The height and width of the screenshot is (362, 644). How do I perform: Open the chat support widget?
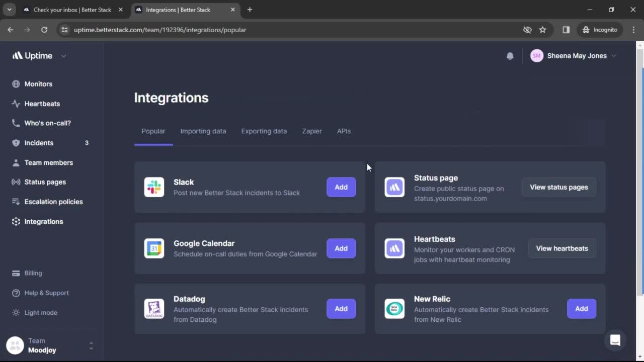click(615, 340)
